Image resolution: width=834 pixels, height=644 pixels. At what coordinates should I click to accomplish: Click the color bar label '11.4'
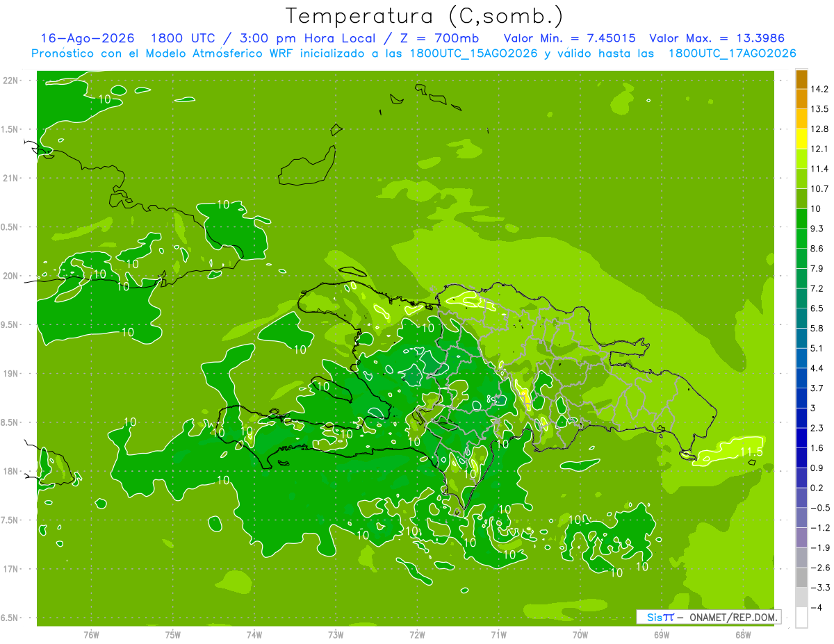click(819, 169)
